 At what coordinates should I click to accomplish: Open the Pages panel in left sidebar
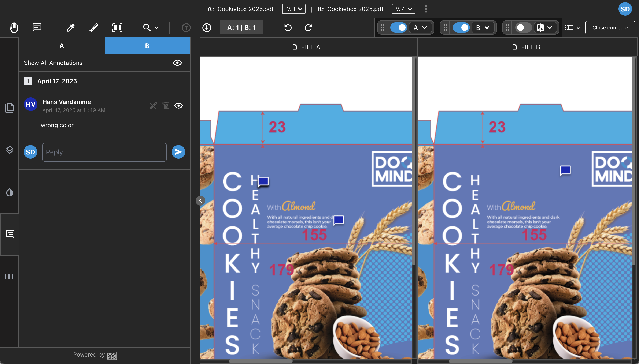(10, 107)
